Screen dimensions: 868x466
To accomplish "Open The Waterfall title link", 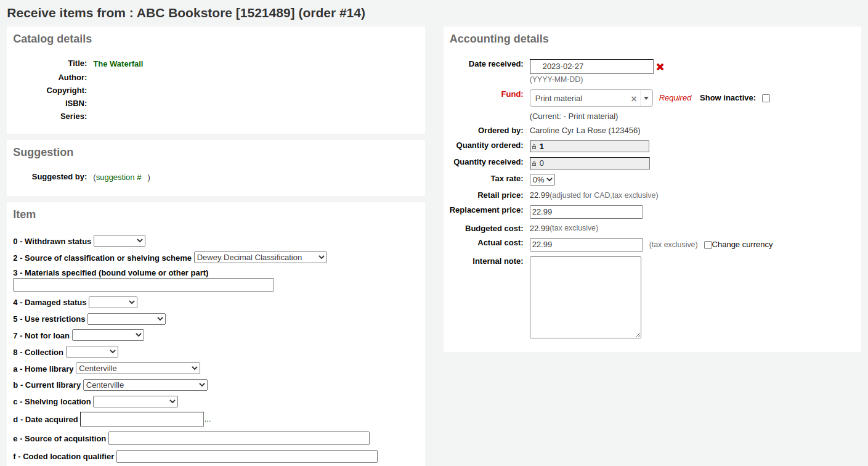I will pos(118,63).
